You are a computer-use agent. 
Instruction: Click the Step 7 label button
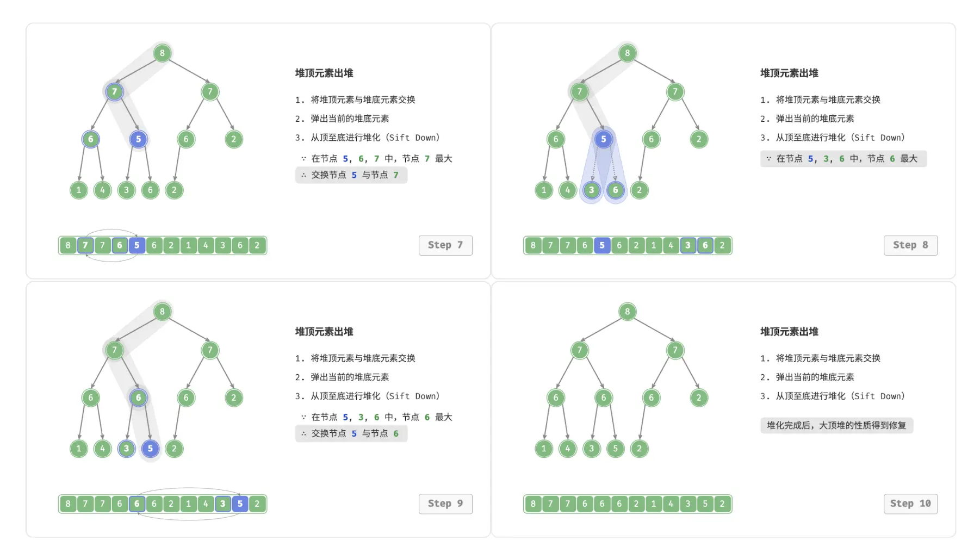coord(445,245)
